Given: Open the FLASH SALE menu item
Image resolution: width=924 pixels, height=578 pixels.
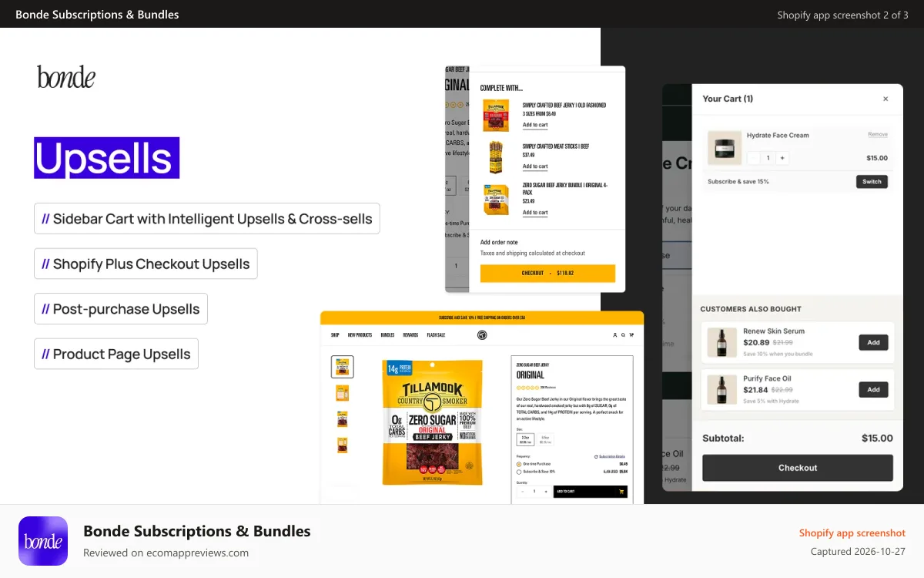Looking at the screenshot, I should tap(436, 335).
